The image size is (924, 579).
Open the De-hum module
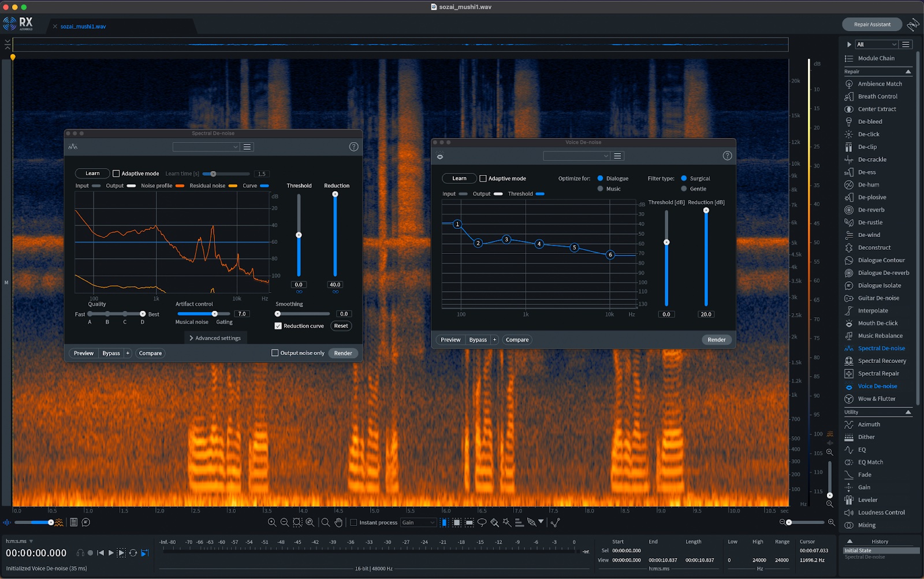point(868,185)
